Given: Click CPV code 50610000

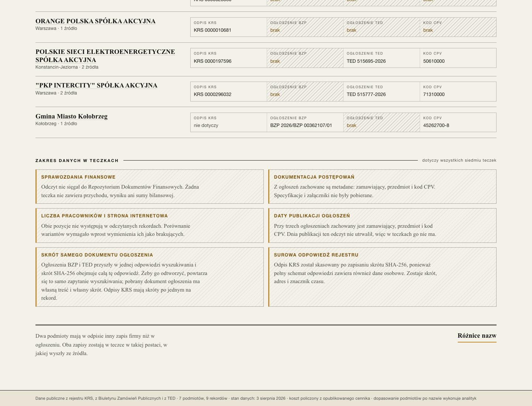Looking at the screenshot, I should [434, 61].
